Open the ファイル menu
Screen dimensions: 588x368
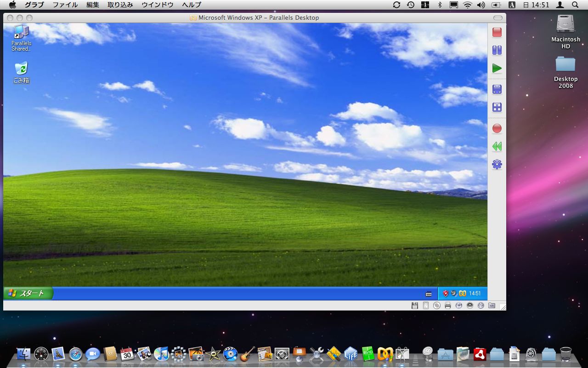[x=65, y=5]
